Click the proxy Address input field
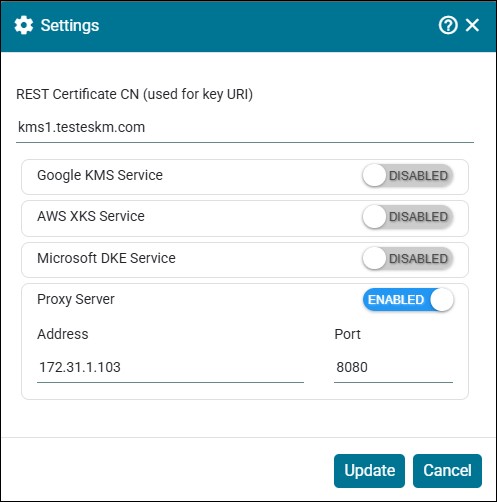Image resolution: width=497 pixels, height=502 pixels. coord(170,368)
